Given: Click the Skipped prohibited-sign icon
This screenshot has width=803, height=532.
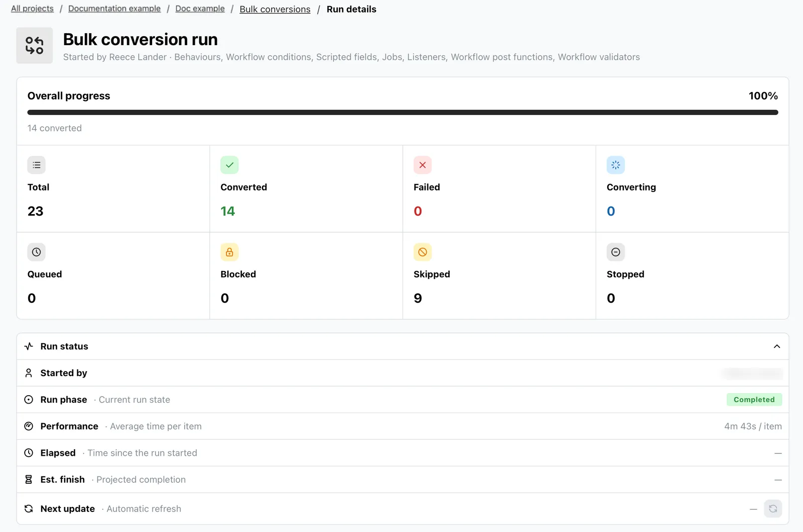Looking at the screenshot, I should [423, 252].
